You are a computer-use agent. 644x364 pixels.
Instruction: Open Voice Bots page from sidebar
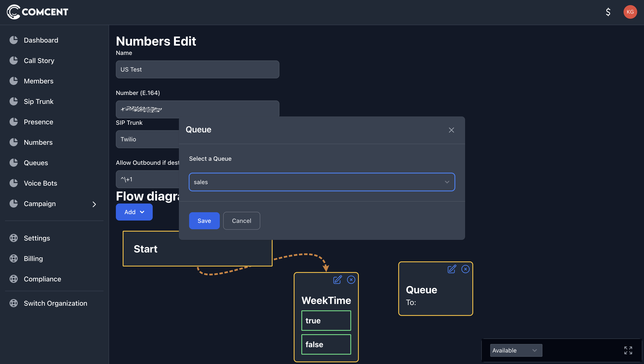[x=40, y=183]
